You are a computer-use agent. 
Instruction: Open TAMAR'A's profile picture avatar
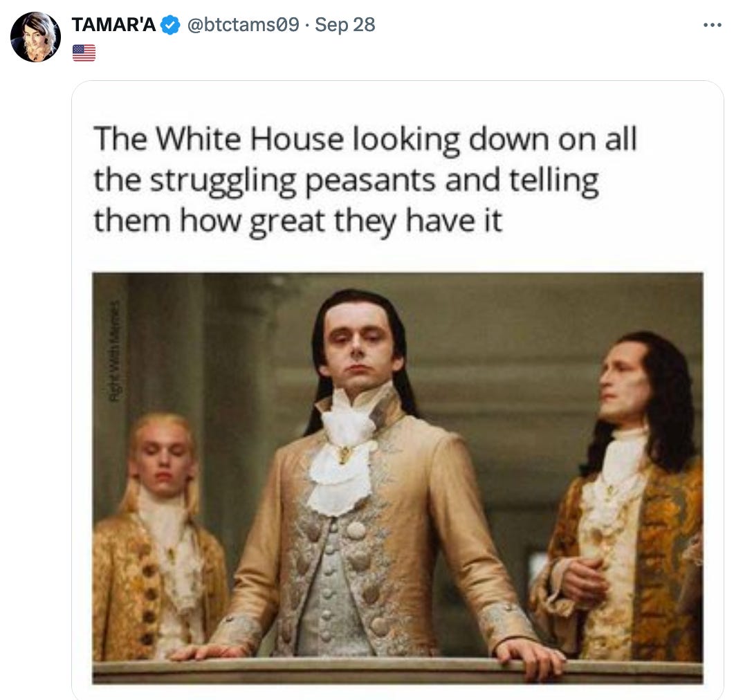tap(35, 37)
